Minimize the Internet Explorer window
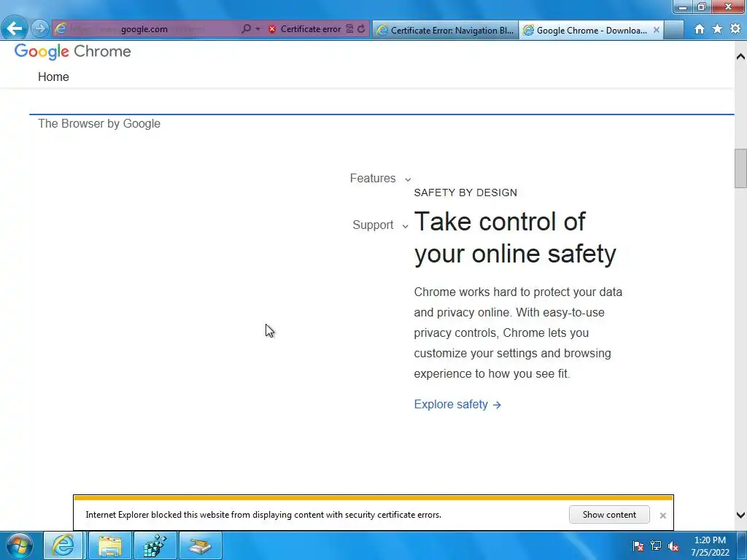This screenshot has width=747, height=560. pos(683,7)
